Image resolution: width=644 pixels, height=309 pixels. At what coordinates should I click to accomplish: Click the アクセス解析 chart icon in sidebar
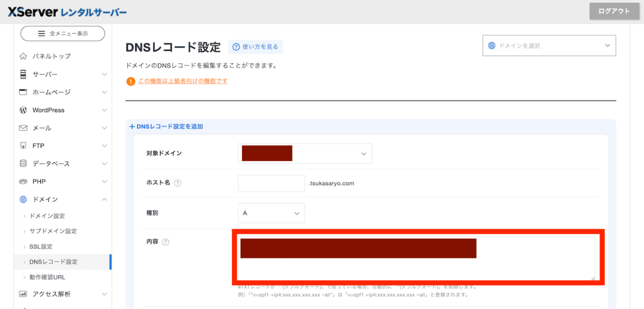click(x=23, y=294)
